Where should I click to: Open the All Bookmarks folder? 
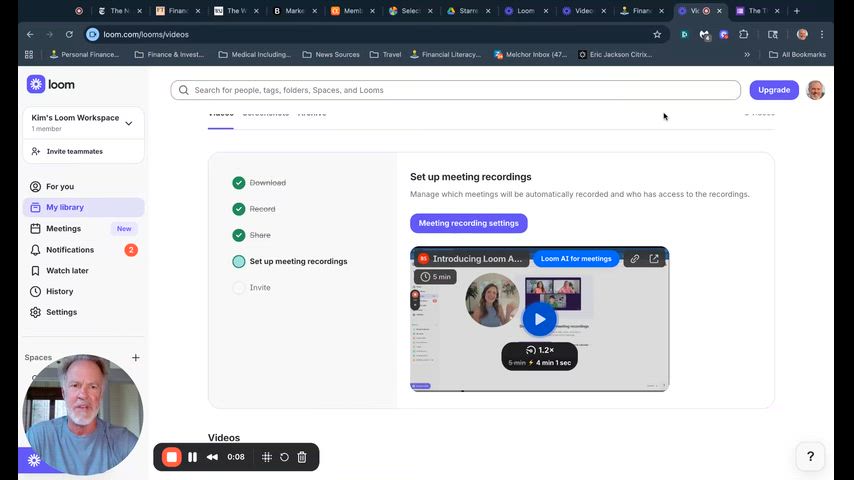(x=797, y=54)
